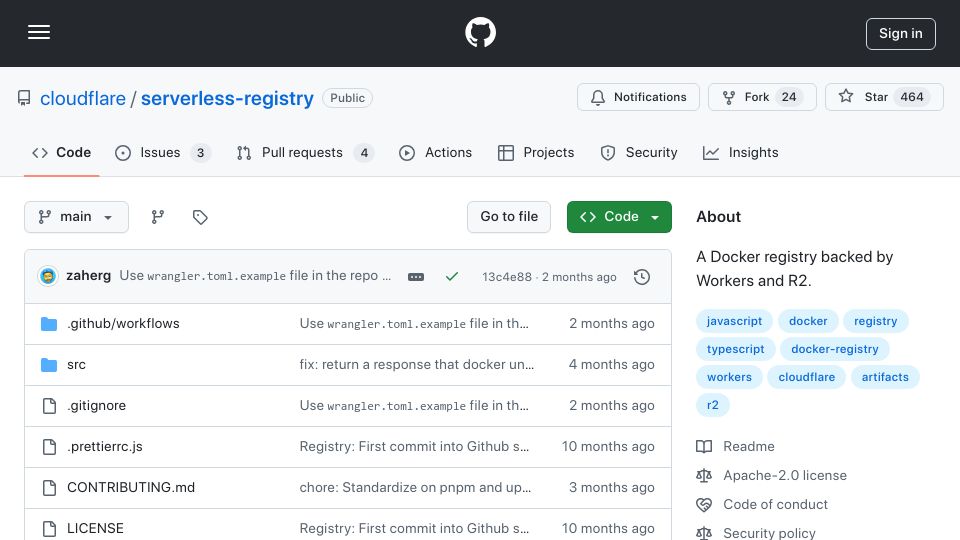Switch to the Actions tab

click(435, 152)
